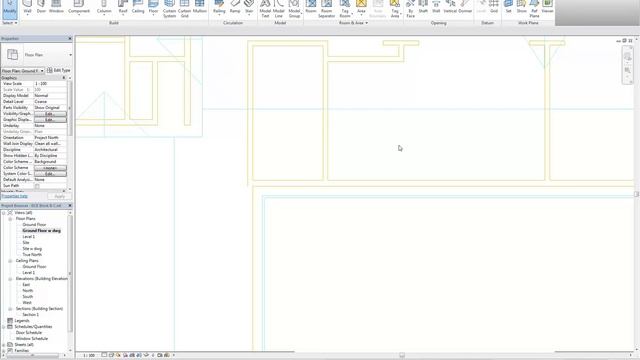
Task: Select the Window Schedule item
Action: [x=32, y=339]
